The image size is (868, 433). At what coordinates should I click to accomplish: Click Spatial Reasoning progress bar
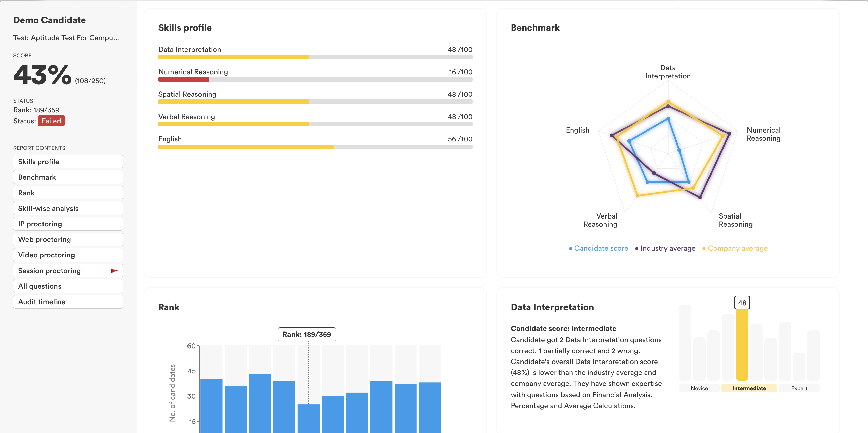(x=315, y=102)
